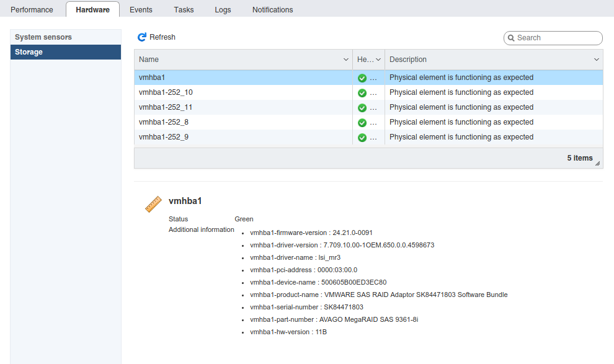Go to the Notifications tab

pos(272,10)
